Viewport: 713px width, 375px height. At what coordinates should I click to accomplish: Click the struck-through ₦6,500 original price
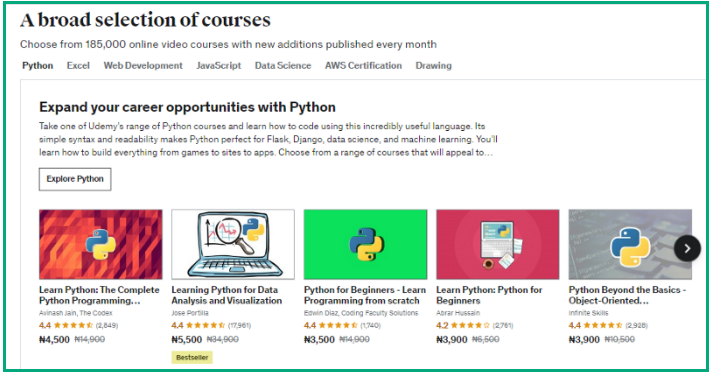[x=485, y=340]
